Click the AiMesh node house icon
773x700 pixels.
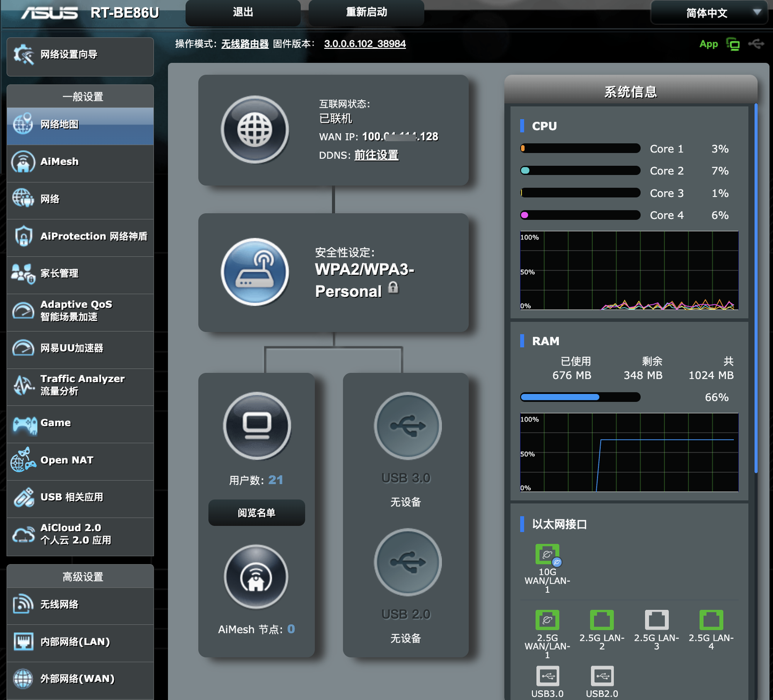tap(256, 577)
